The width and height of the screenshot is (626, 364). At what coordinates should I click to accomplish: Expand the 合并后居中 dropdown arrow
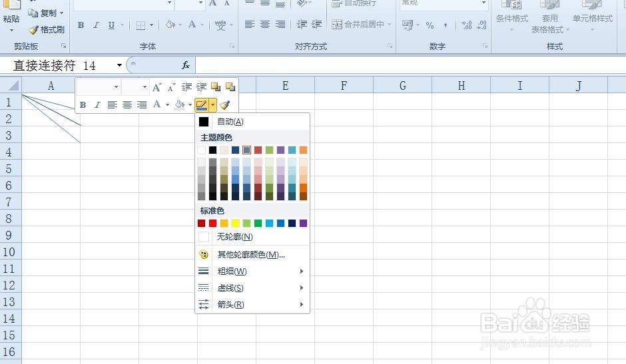tap(390, 25)
